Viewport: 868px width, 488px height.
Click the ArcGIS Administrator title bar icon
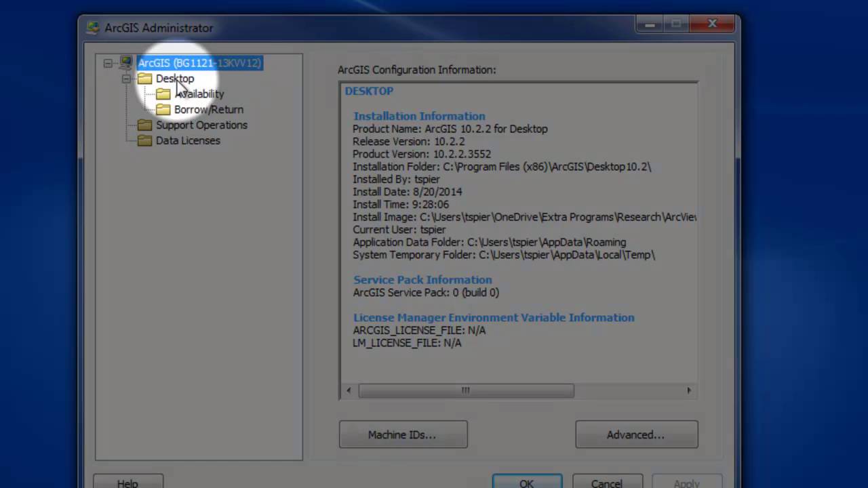93,28
